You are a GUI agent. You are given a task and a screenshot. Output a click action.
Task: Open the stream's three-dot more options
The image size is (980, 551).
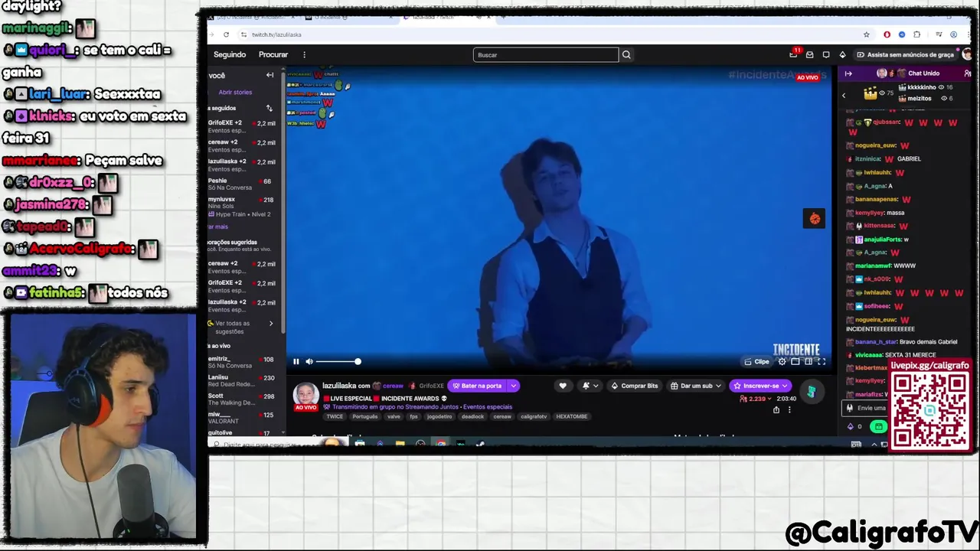point(789,410)
